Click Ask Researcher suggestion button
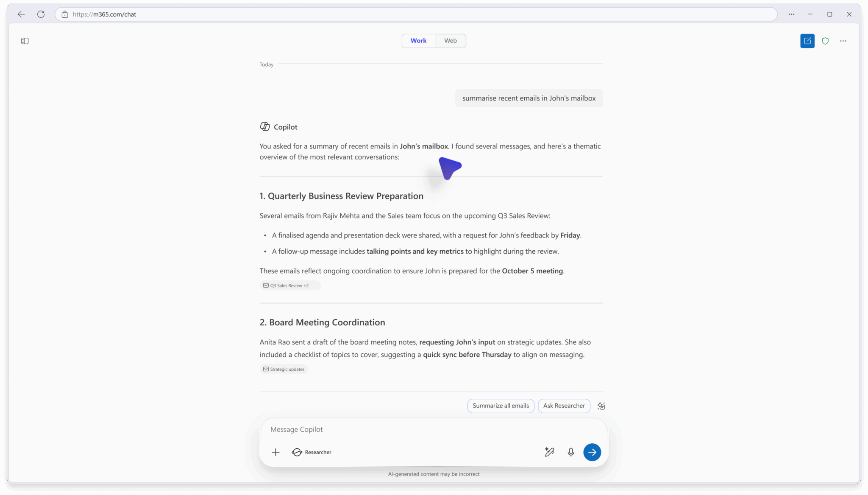 point(564,406)
